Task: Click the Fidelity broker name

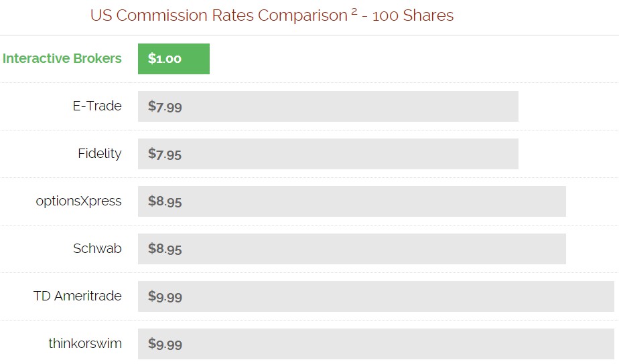Action: click(99, 153)
